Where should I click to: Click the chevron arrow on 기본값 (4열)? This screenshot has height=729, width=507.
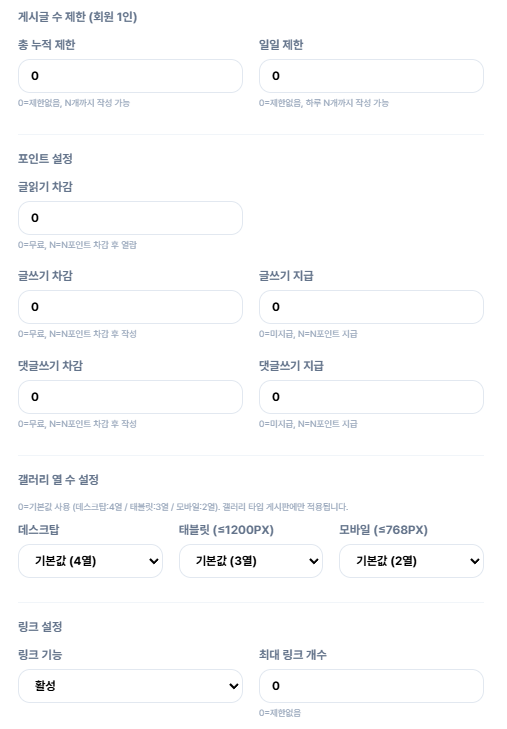click(153, 561)
